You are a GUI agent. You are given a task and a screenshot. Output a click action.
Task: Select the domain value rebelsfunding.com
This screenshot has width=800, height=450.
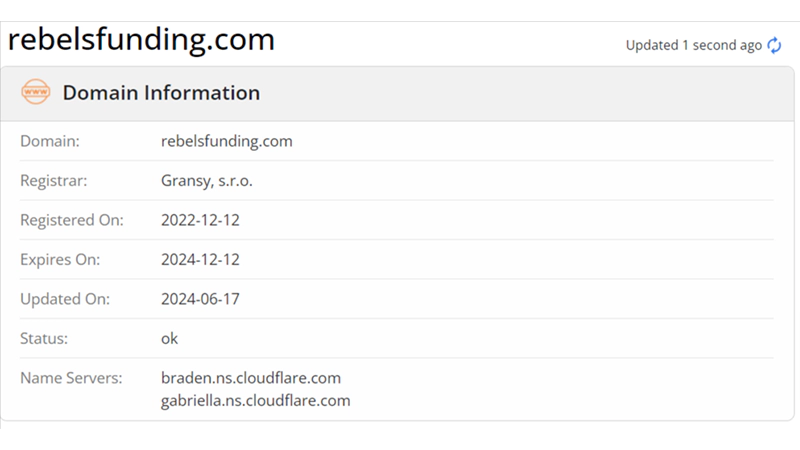226,141
